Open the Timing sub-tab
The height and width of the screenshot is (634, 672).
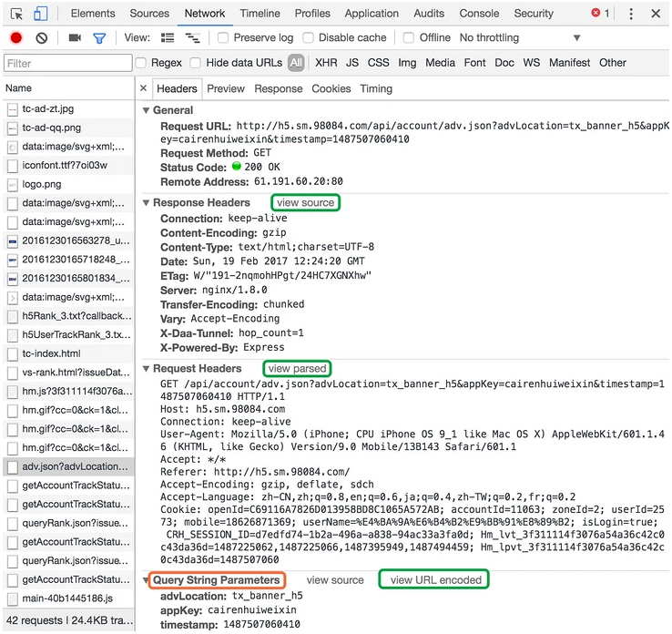pos(376,88)
